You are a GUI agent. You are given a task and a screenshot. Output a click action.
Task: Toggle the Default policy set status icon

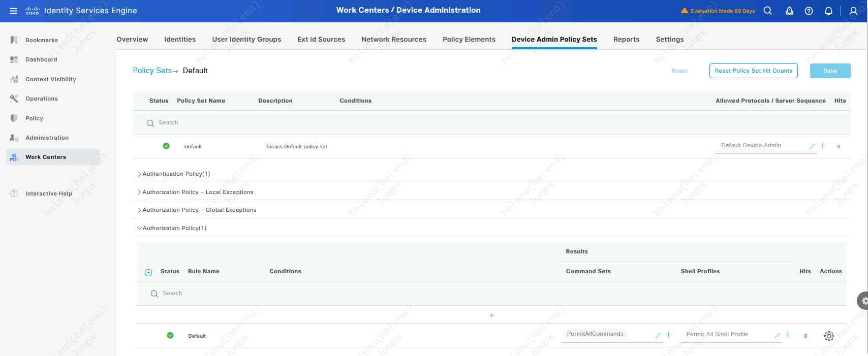tap(166, 146)
